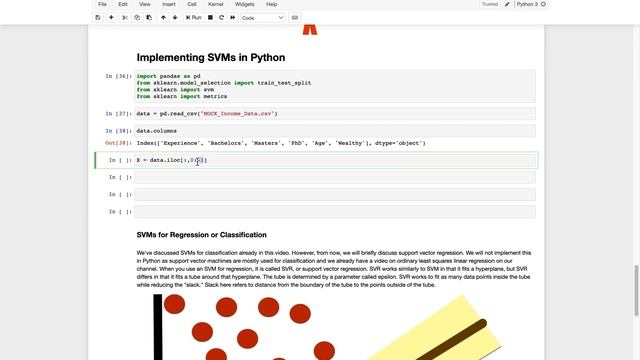The height and width of the screenshot is (360, 640).
Task: Click the red dots SVR illustration
Action: 327,327
